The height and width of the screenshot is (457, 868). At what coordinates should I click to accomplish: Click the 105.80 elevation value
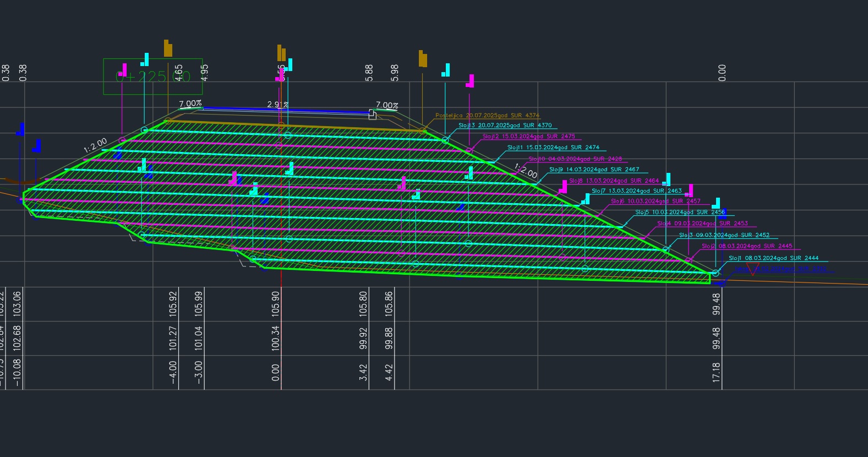pos(363,303)
